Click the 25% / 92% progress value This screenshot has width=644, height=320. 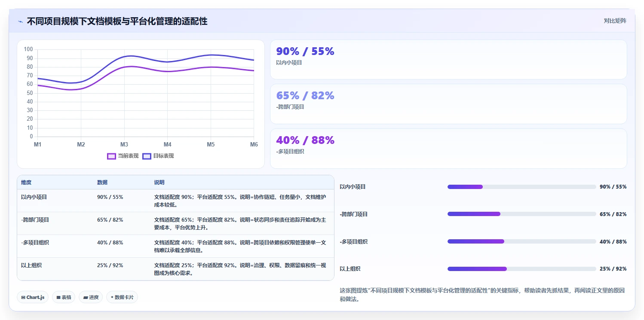tap(613, 269)
